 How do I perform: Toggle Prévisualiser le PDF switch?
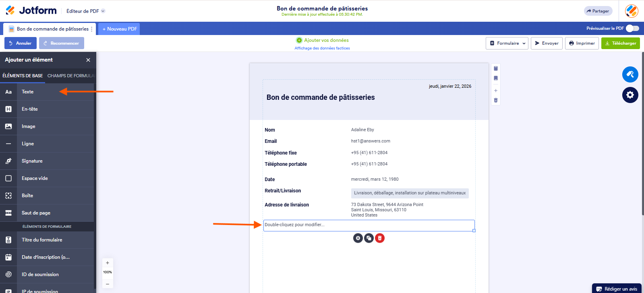click(x=632, y=28)
